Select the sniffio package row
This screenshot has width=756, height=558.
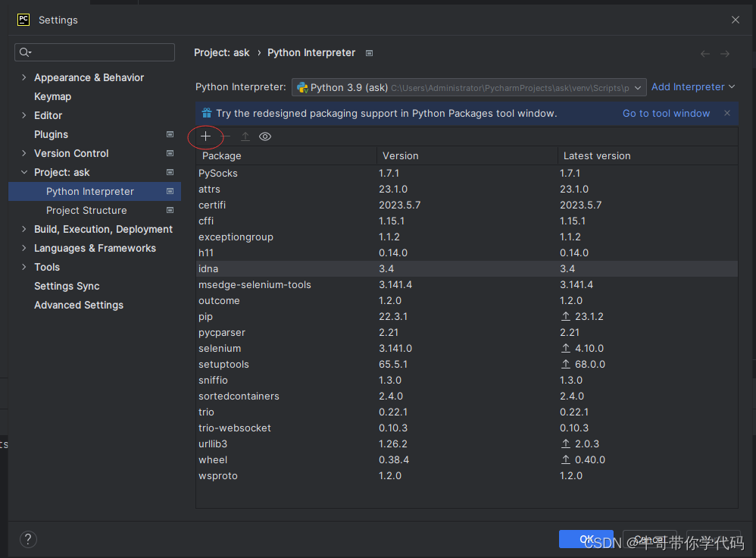(x=467, y=380)
